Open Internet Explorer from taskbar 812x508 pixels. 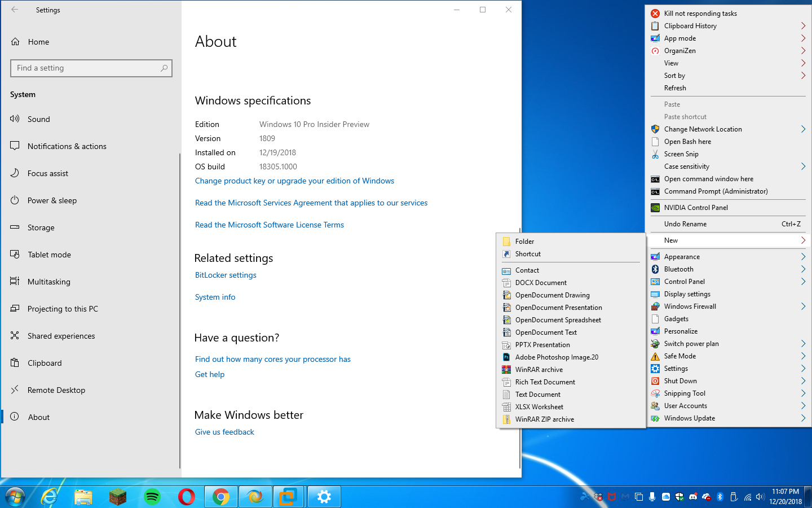pos(50,497)
